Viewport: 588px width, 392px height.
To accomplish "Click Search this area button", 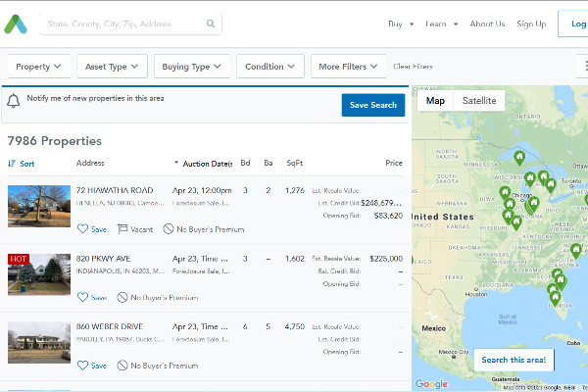I will coord(514,360).
